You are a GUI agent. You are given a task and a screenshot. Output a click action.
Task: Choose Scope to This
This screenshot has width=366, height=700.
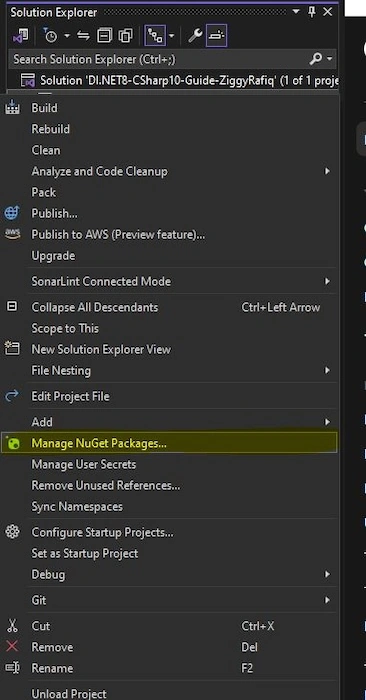(65, 329)
